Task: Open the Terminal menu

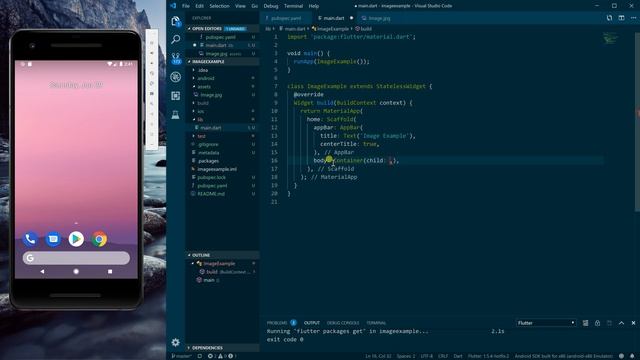Action: 293,6
